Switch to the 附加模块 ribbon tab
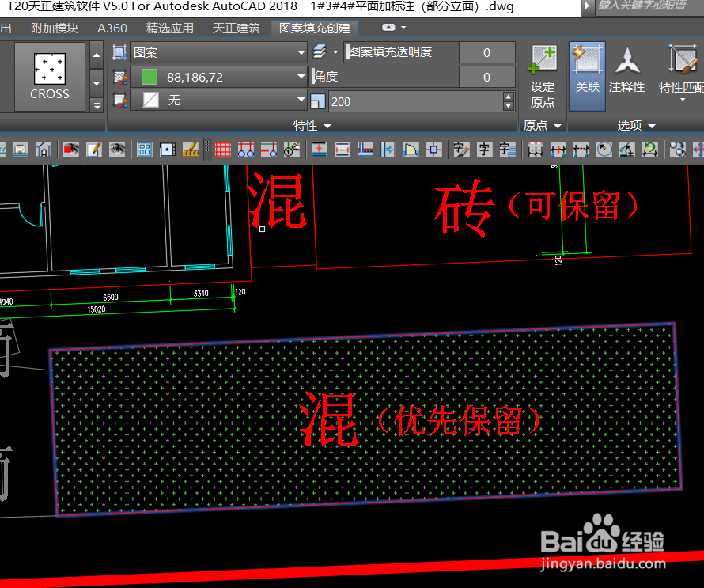Viewport: 704px width, 588px height. (x=55, y=28)
